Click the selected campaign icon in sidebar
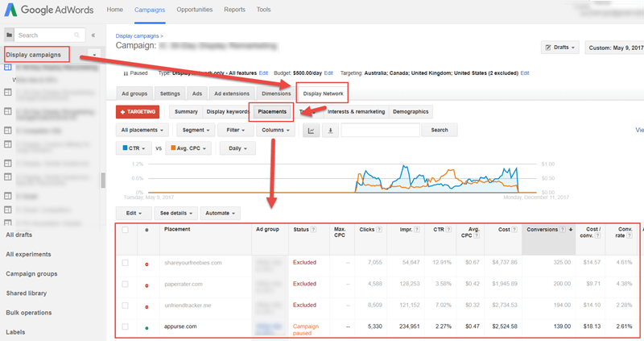 (x=8, y=67)
